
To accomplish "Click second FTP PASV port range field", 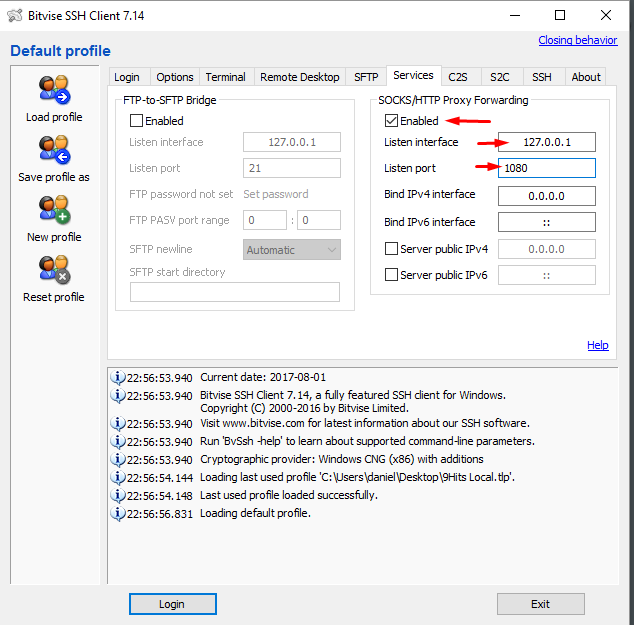I will [x=319, y=220].
